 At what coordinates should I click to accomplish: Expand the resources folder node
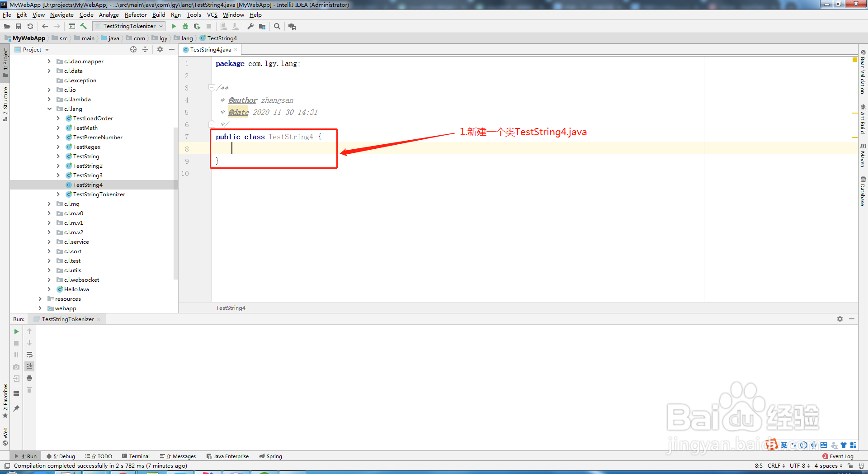point(40,299)
